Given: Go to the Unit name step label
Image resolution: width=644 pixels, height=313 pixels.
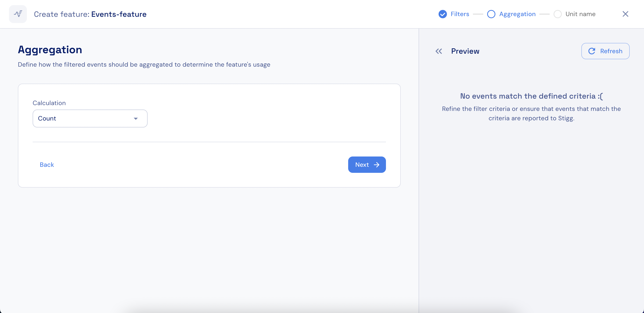Looking at the screenshot, I should tap(580, 14).
